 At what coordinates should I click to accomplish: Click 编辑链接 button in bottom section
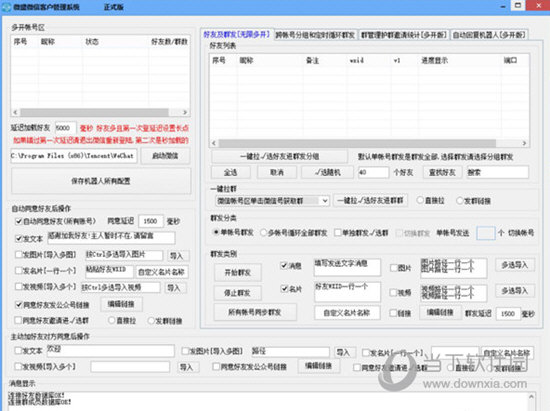(318, 366)
